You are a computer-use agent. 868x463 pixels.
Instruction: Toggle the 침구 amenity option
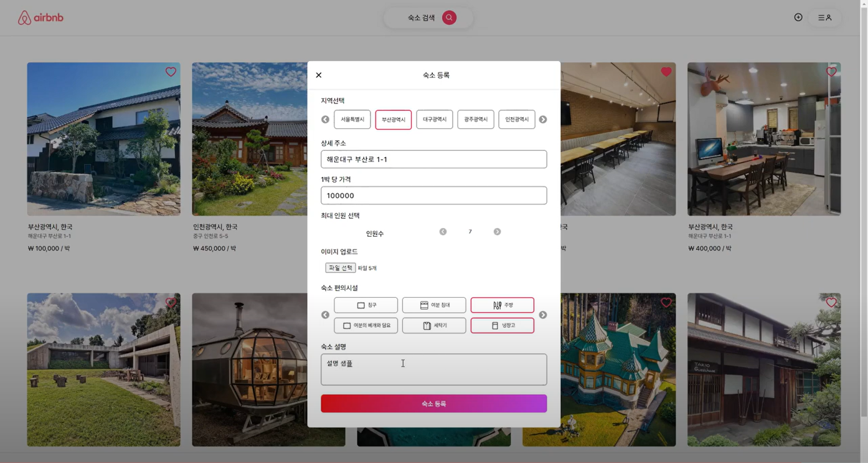366,305
